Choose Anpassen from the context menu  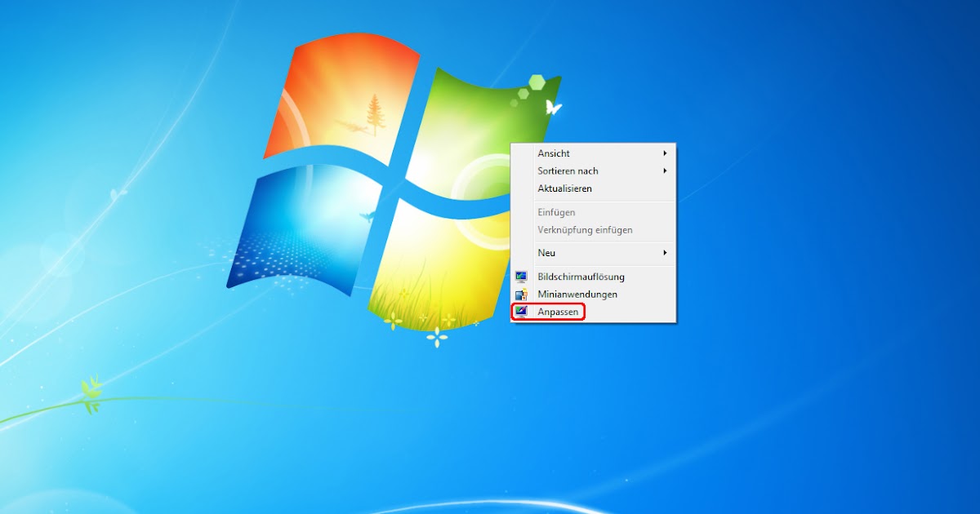pyautogui.click(x=593, y=312)
